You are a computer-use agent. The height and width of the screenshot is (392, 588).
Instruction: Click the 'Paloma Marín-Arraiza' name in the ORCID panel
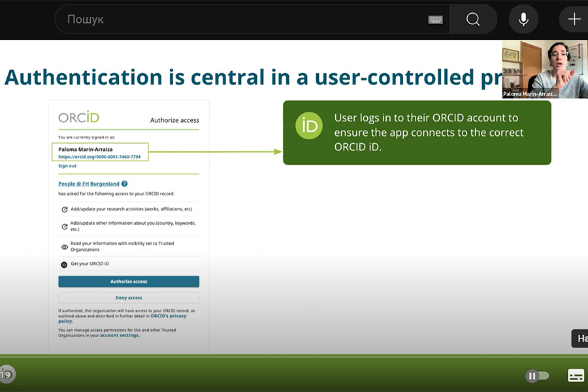[86, 150]
